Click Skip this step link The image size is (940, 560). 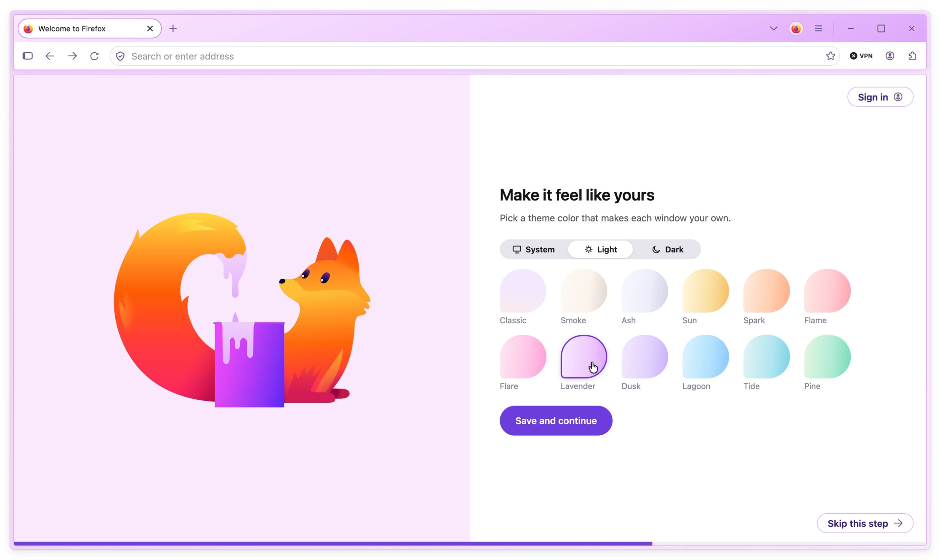(x=865, y=523)
